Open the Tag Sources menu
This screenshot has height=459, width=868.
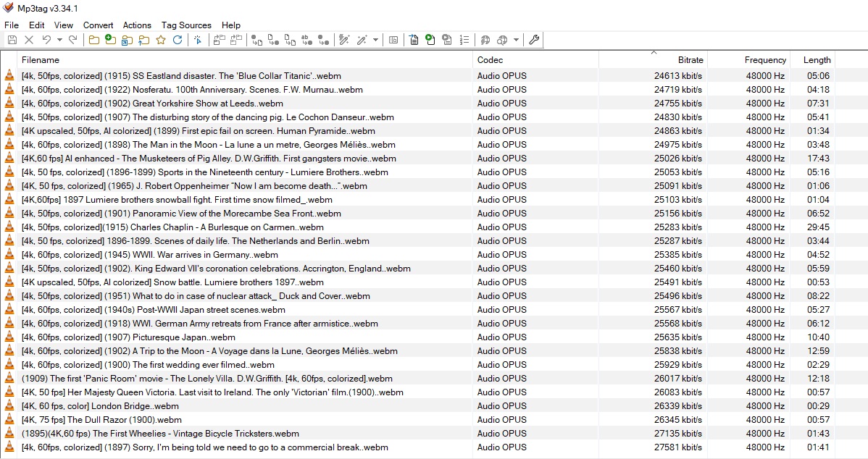point(186,25)
